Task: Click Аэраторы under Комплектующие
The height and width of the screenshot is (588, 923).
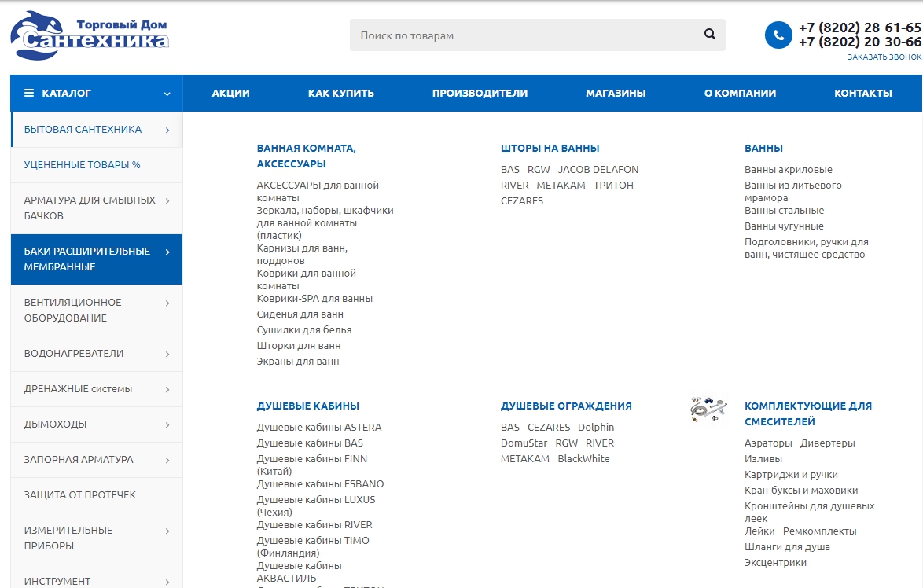Action: [x=768, y=443]
